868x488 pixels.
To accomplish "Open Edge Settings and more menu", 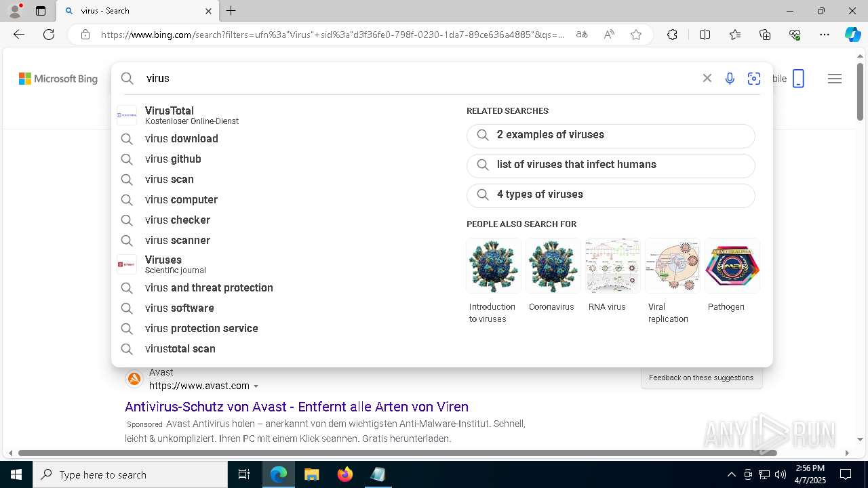I will (x=825, y=35).
